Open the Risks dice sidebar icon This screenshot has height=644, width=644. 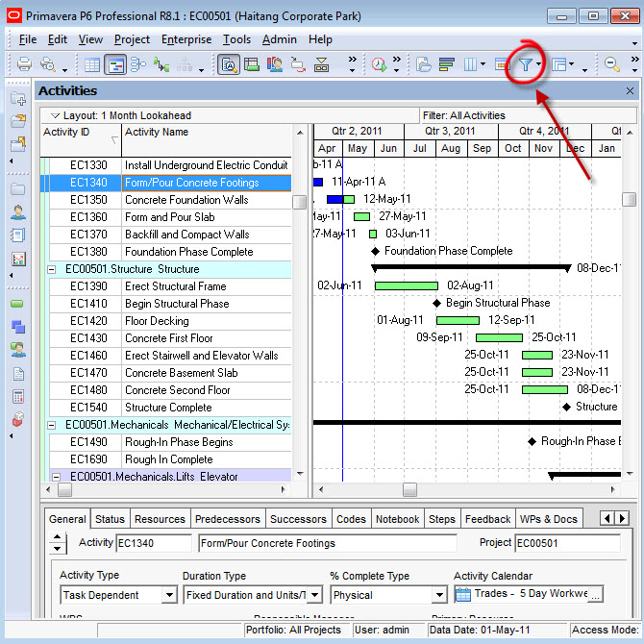coord(18,419)
